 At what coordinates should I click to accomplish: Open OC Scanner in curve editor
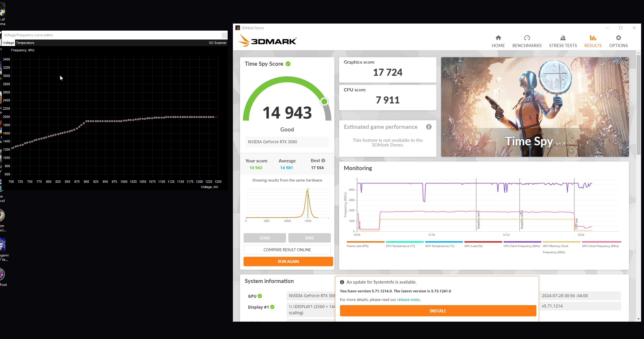click(x=218, y=43)
